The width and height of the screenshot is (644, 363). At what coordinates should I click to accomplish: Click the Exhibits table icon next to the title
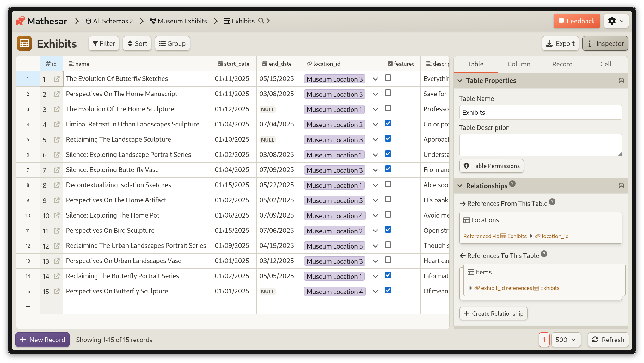point(24,43)
